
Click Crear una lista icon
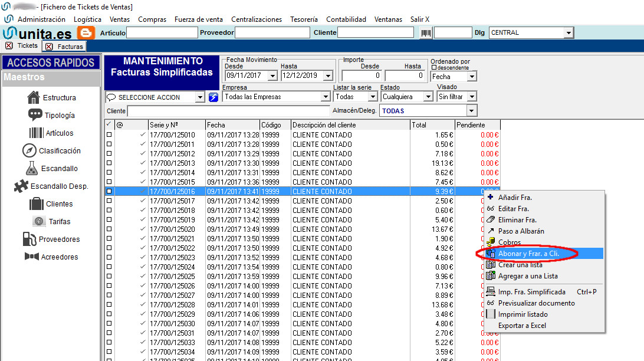click(x=491, y=265)
